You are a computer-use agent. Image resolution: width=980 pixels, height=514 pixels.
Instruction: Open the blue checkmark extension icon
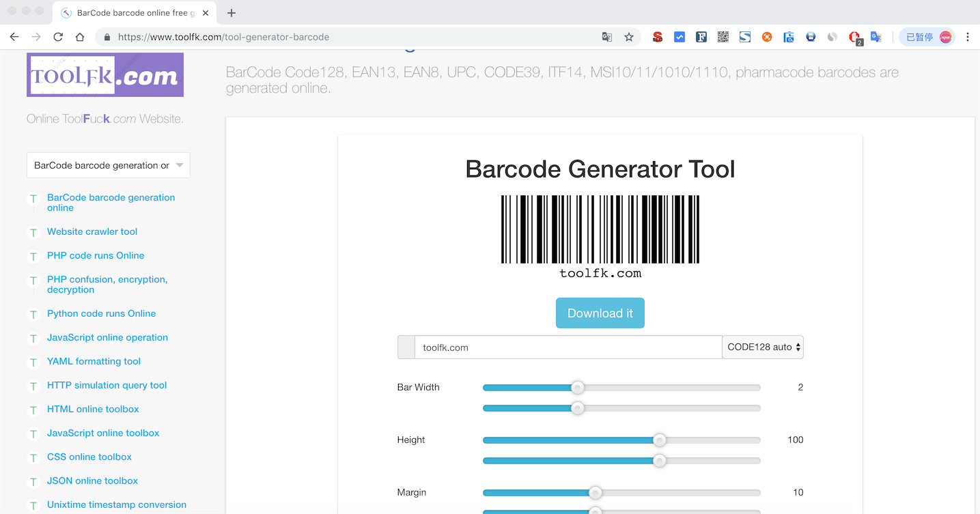680,37
